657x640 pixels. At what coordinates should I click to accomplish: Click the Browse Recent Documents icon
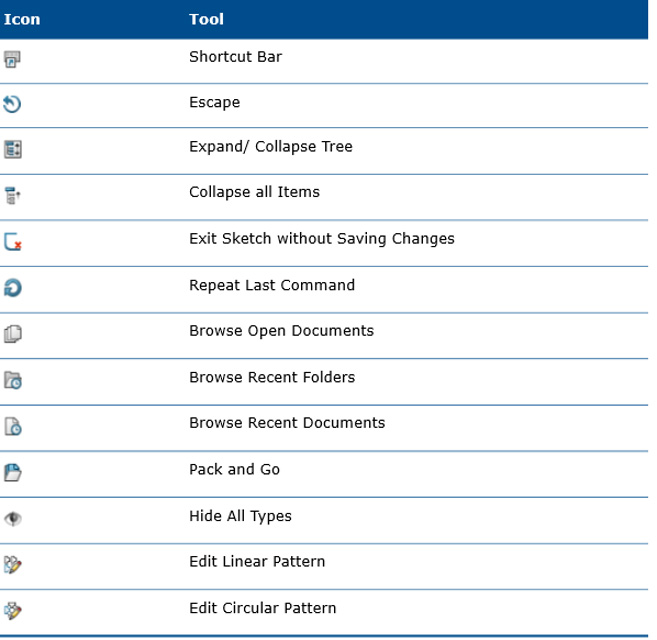[13, 426]
